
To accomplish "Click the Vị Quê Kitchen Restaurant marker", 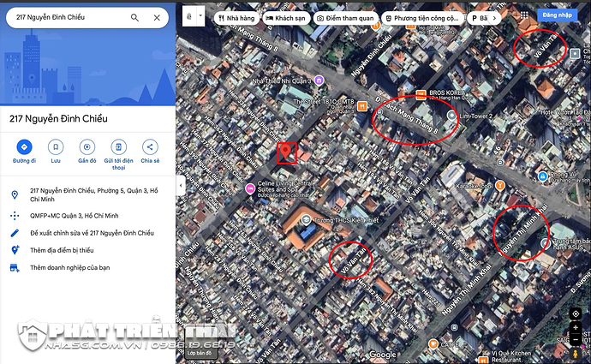I will tap(484, 360).
